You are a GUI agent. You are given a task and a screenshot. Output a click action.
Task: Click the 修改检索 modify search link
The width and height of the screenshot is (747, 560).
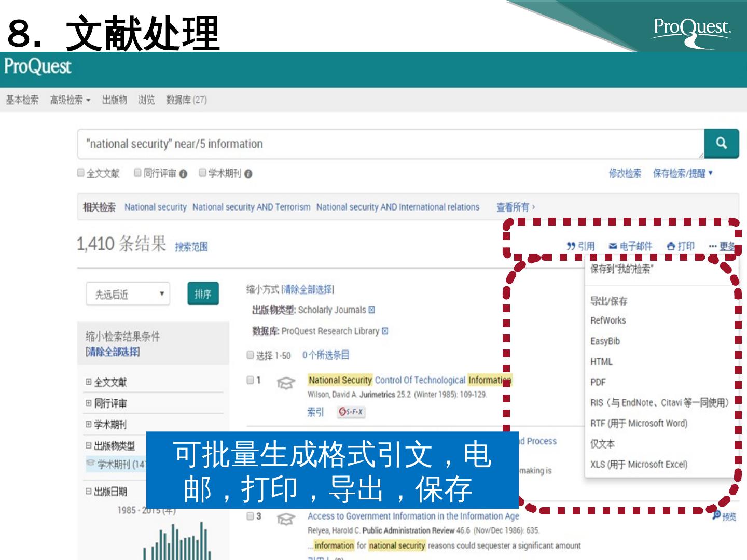625,173
